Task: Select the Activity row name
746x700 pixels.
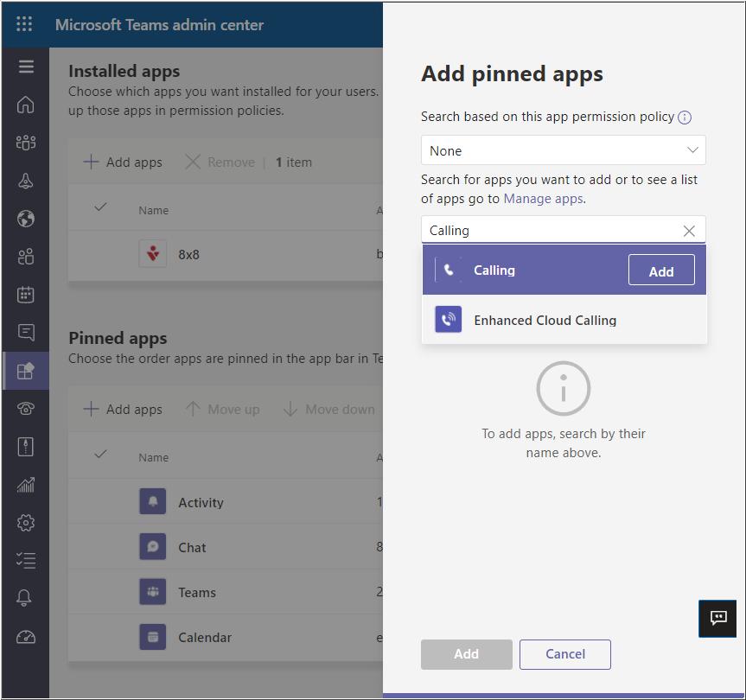Action: (201, 503)
